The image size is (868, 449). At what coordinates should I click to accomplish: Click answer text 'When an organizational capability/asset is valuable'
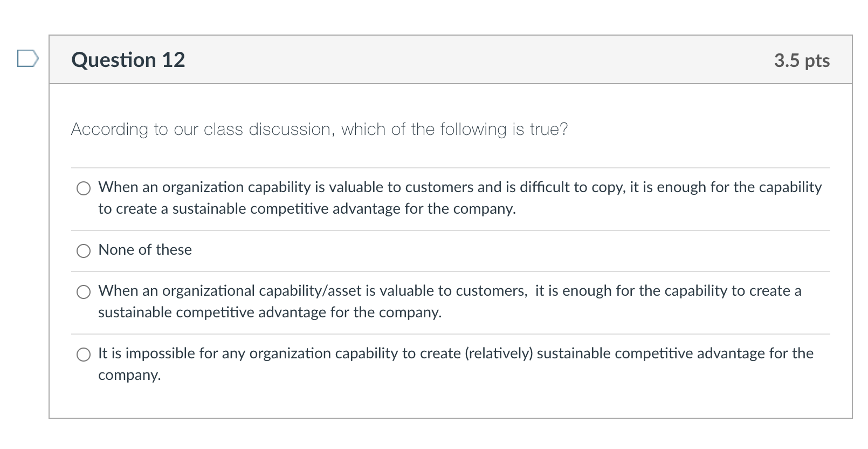tap(450, 302)
